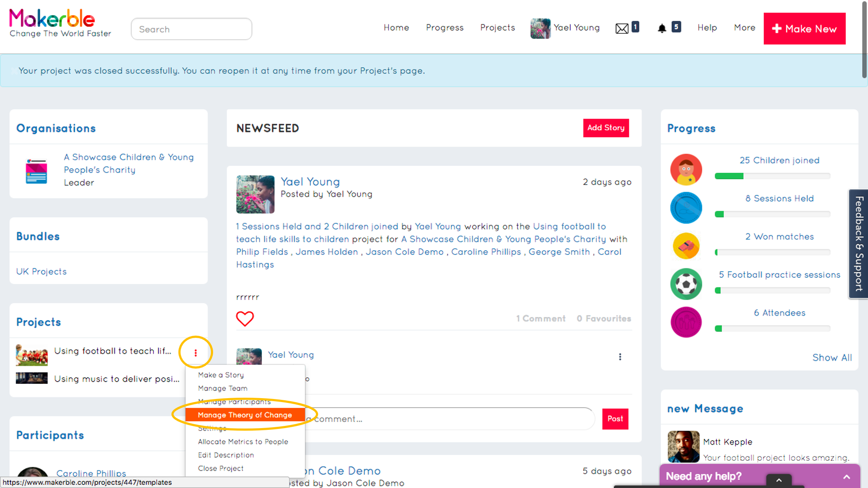868x488 pixels.
Task: Open the Progress navigation tab
Action: [x=444, y=27]
